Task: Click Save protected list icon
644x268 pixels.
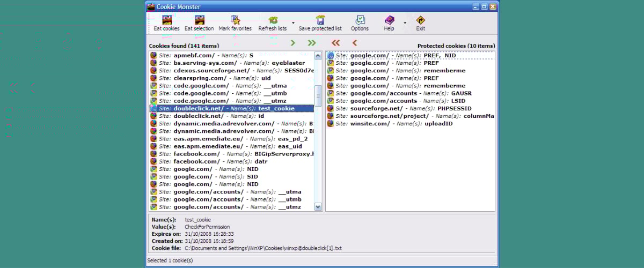Action: pyautogui.click(x=320, y=20)
